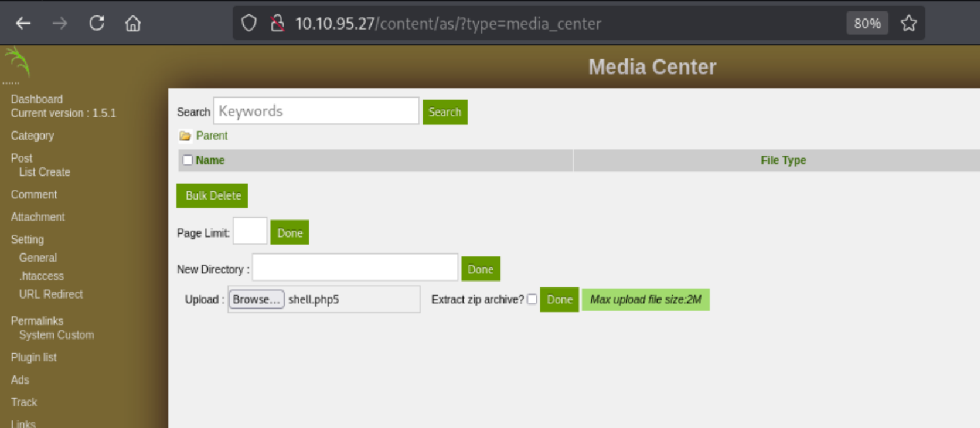Viewport: 980px width, 428px height.
Task: Click the browser back arrow
Action: coord(22,22)
